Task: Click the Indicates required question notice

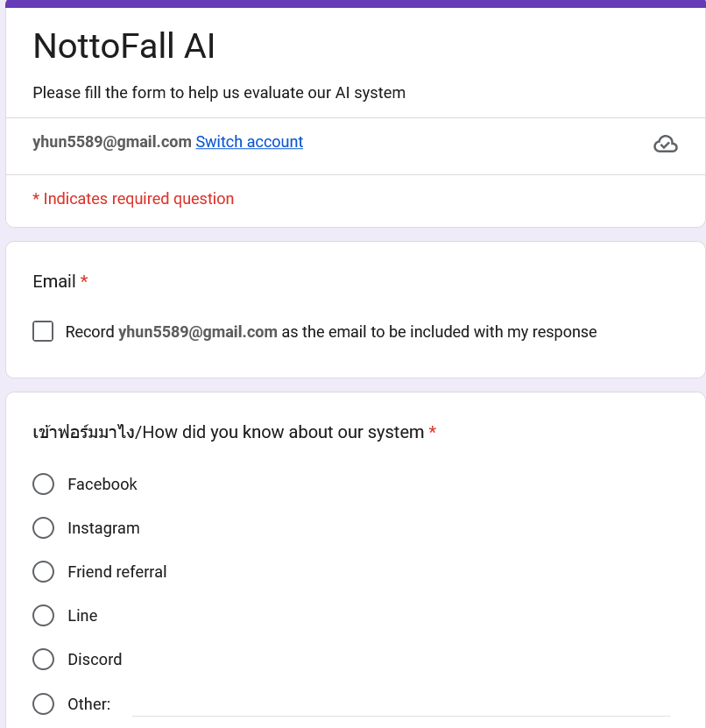Action: tap(133, 199)
